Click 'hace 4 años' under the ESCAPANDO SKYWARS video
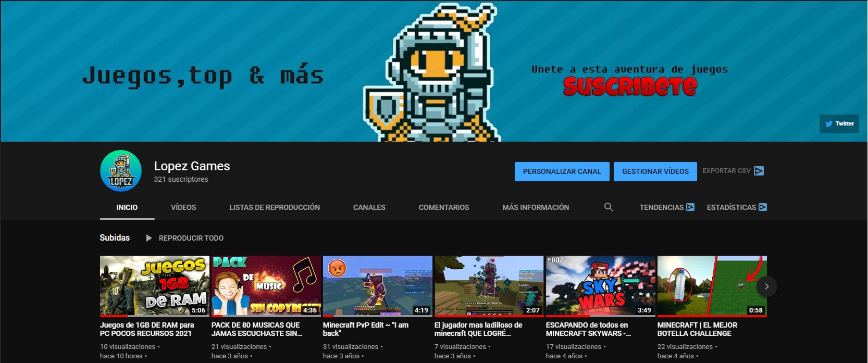868x363 pixels. pos(564,356)
